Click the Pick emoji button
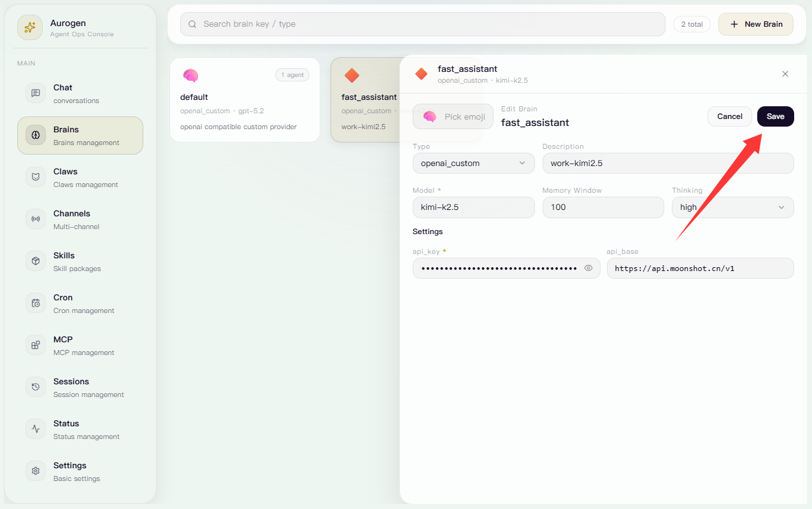812x509 pixels. (453, 116)
